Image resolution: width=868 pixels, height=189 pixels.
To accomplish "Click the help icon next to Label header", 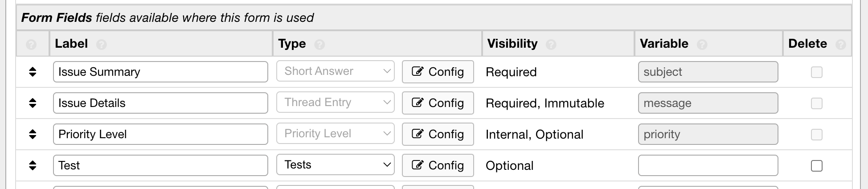I will pos(102,45).
